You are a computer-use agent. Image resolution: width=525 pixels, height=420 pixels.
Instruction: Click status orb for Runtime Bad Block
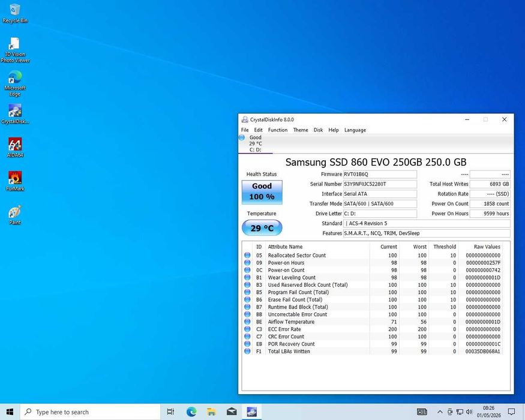(247, 307)
